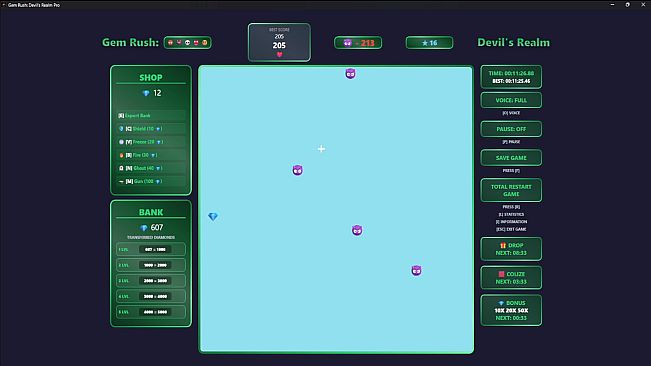Click the SAVE GAME button

pos(511,158)
